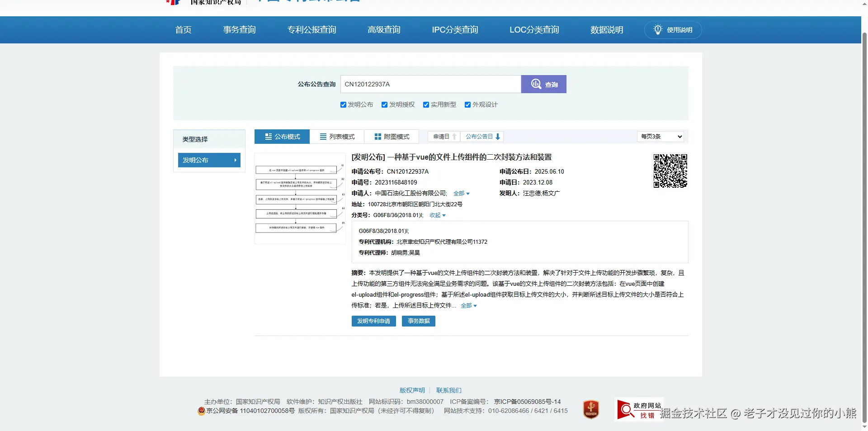Image resolution: width=868 pixels, height=431 pixels.
Task: Click inside the 公布公告查询 search field
Action: coord(429,84)
